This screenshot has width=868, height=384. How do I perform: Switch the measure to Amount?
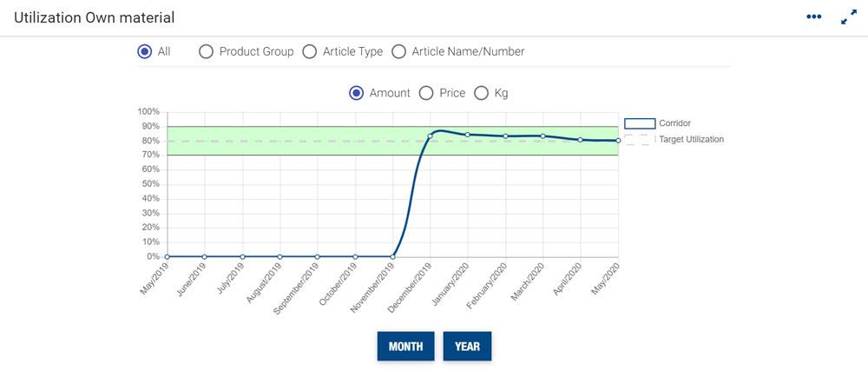click(356, 93)
